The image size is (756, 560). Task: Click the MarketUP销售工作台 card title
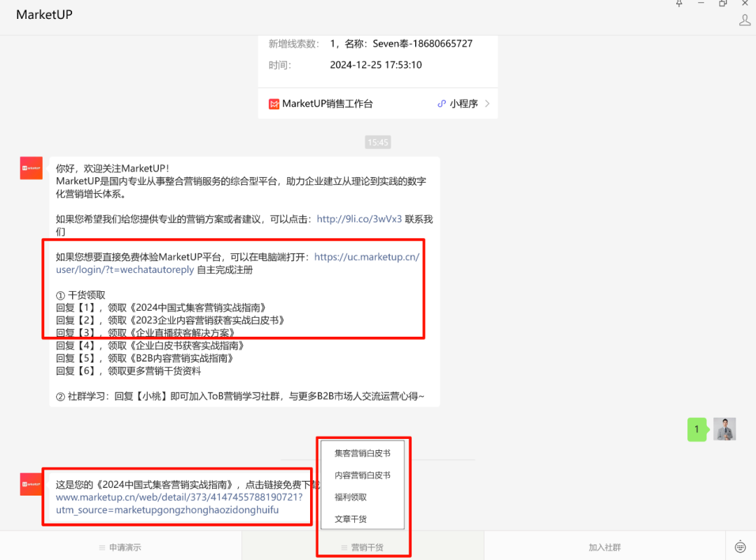coord(328,104)
